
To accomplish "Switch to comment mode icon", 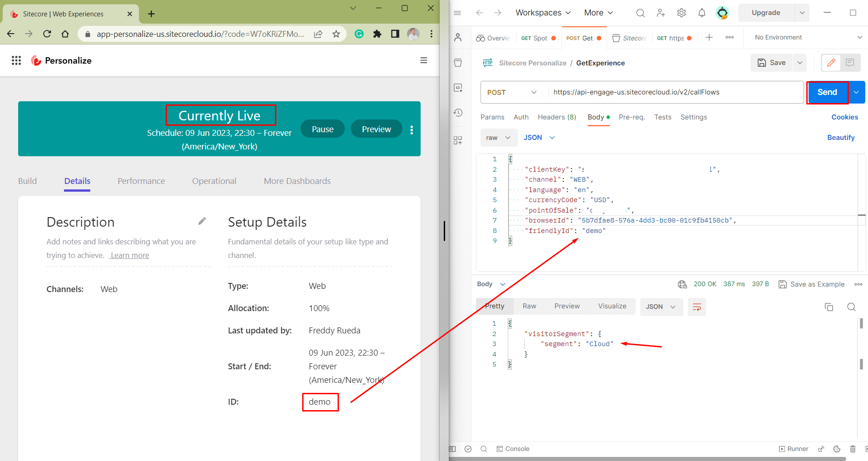I will point(850,63).
